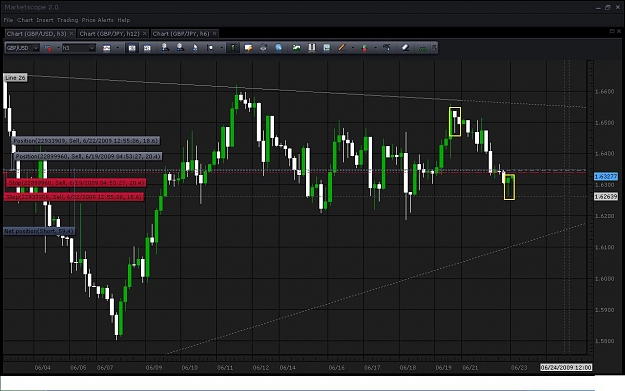Click the green-red arrows marker icon

click(364, 48)
